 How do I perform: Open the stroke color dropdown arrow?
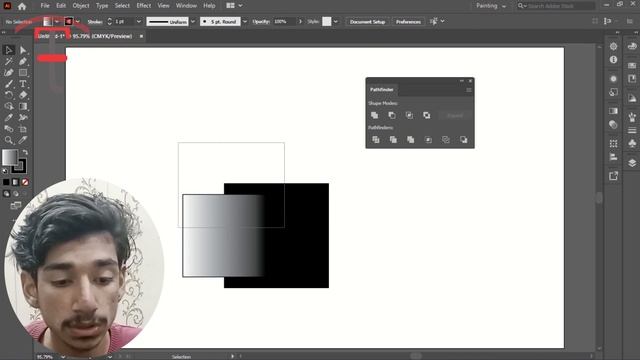[78, 22]
